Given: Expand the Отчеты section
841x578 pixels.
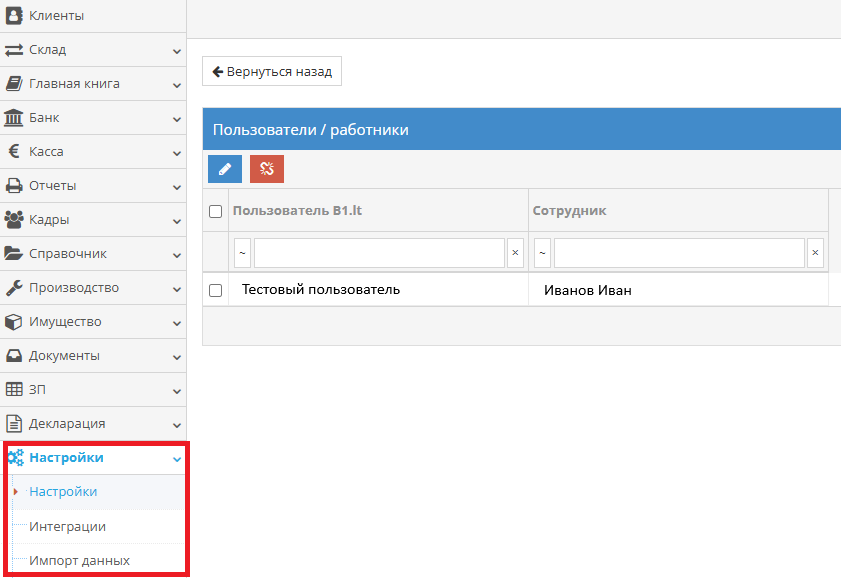Looking at the screenshot, I should [177, 185].
